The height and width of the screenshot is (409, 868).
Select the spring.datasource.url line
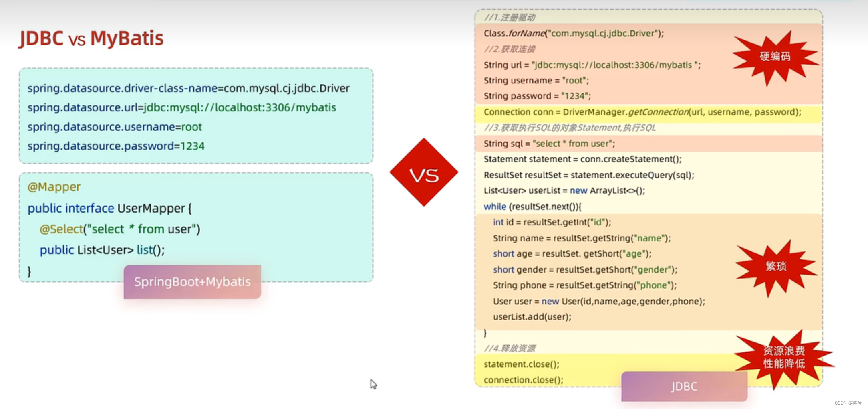click(x=182, y=107)
